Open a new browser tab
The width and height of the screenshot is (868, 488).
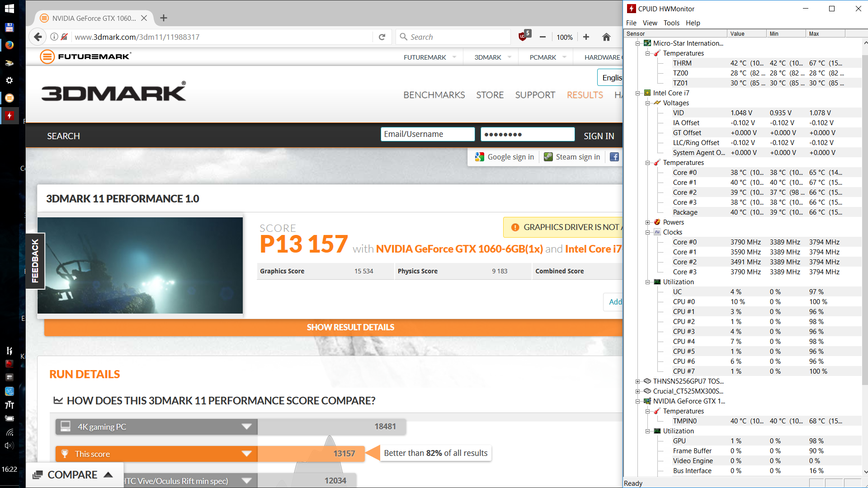(x=164, y=18)
